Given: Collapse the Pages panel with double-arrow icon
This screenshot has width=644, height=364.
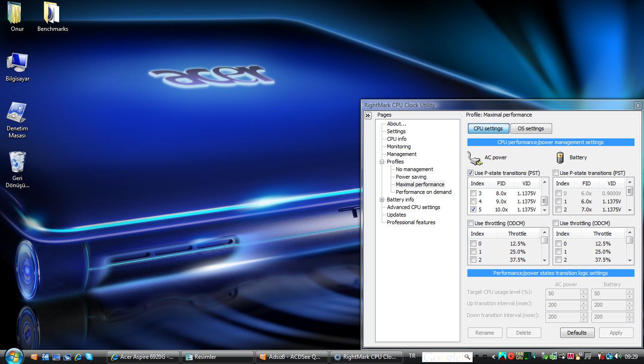Looking at the screenshot, I should 368,115.
